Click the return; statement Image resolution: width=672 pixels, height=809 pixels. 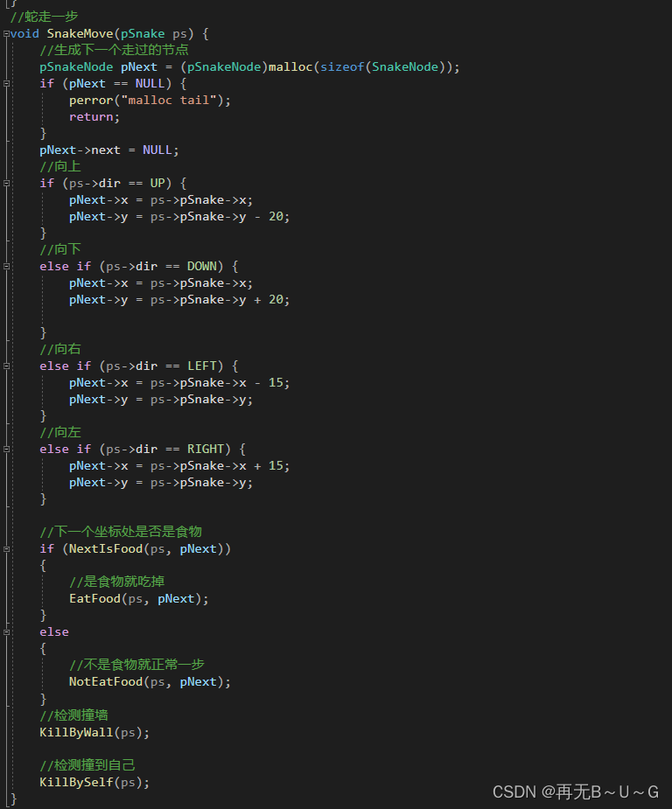click(94, 117)
